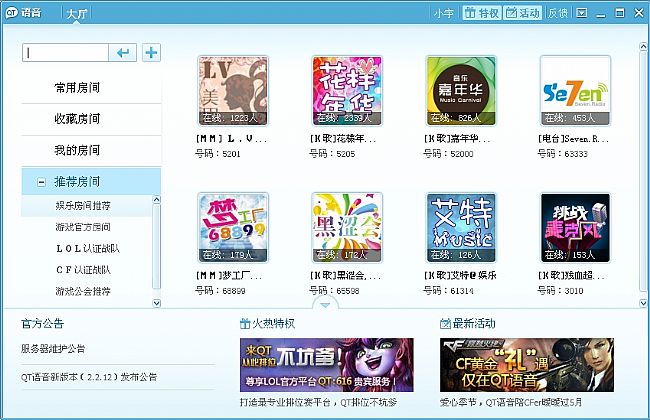This screenshot has width=650, height=420.
Task: Open the 梦工厂 68899 room thumbnail
Action: coord(233,228)
